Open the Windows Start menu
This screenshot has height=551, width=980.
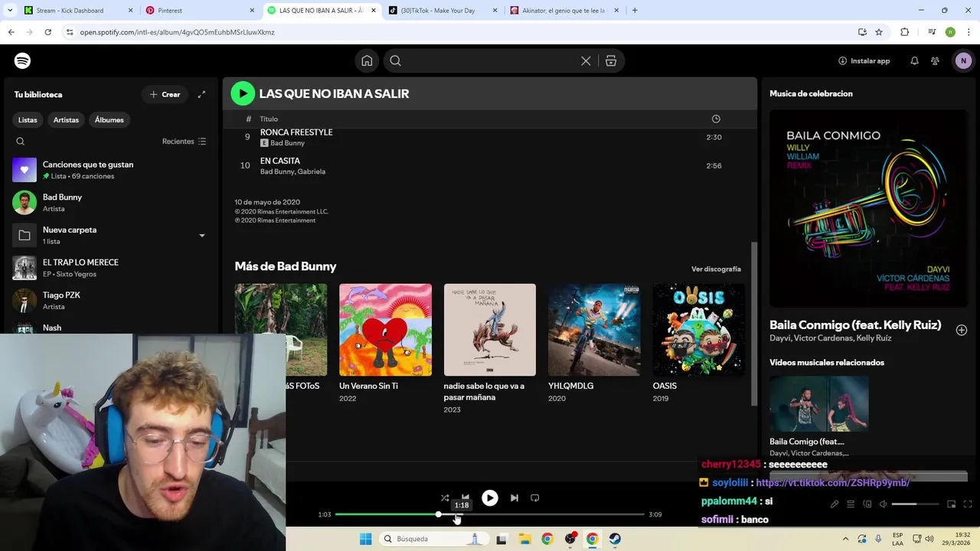coord(365,539)
